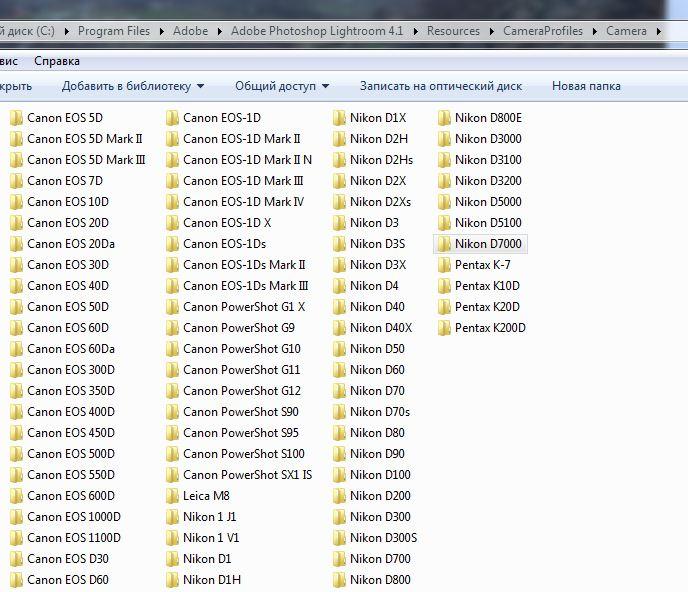Screen dimensions: 688x592
Task: Select the Nikon D1H folder icon
Action: 172,580
